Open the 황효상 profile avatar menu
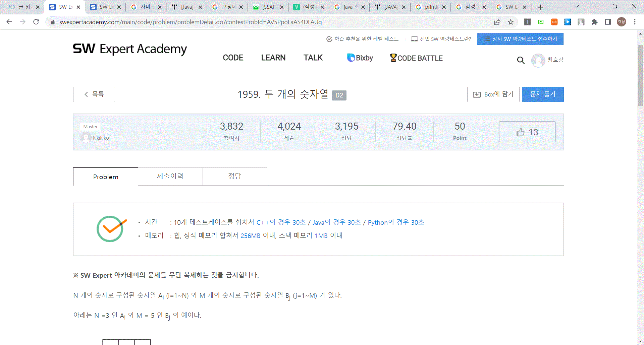The image size is (644, 345). [x=539, y=60]
